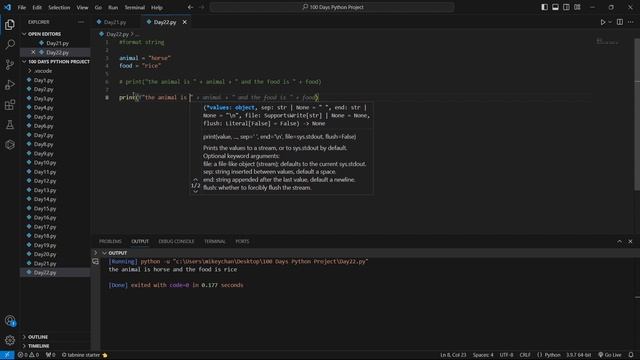Show next signature with down chevron
The width and height of the screenshot is (640, 360).
click(x=196, y=191)
